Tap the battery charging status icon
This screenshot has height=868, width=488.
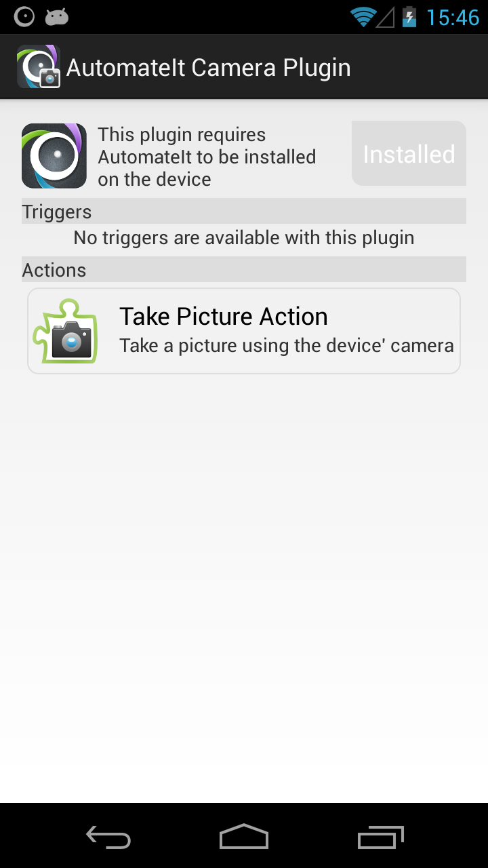409,17
